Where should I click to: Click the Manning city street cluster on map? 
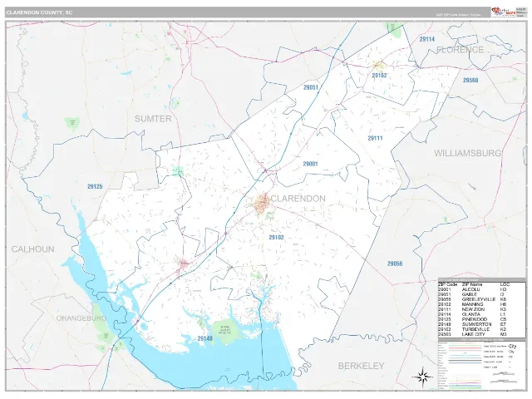(262, 204)
